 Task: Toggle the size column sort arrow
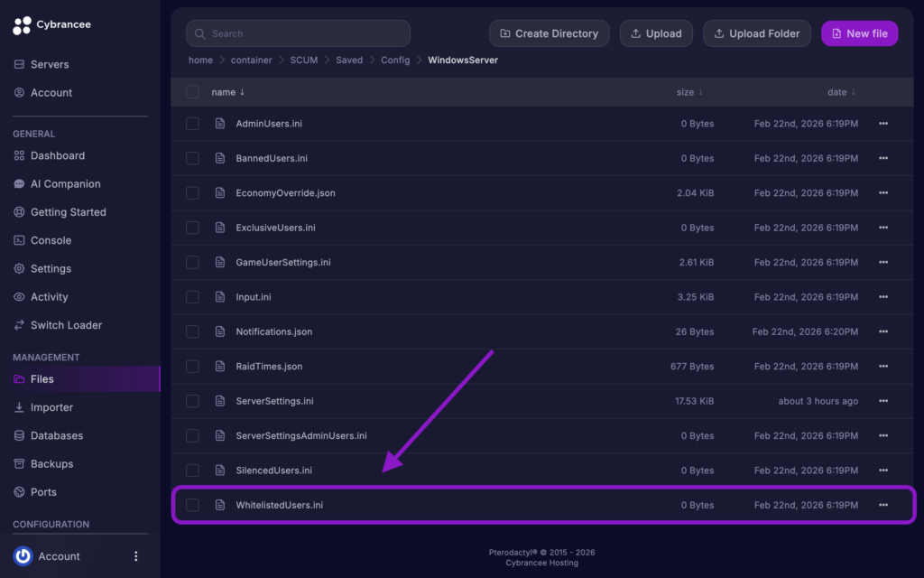click(x=701, y=91)
